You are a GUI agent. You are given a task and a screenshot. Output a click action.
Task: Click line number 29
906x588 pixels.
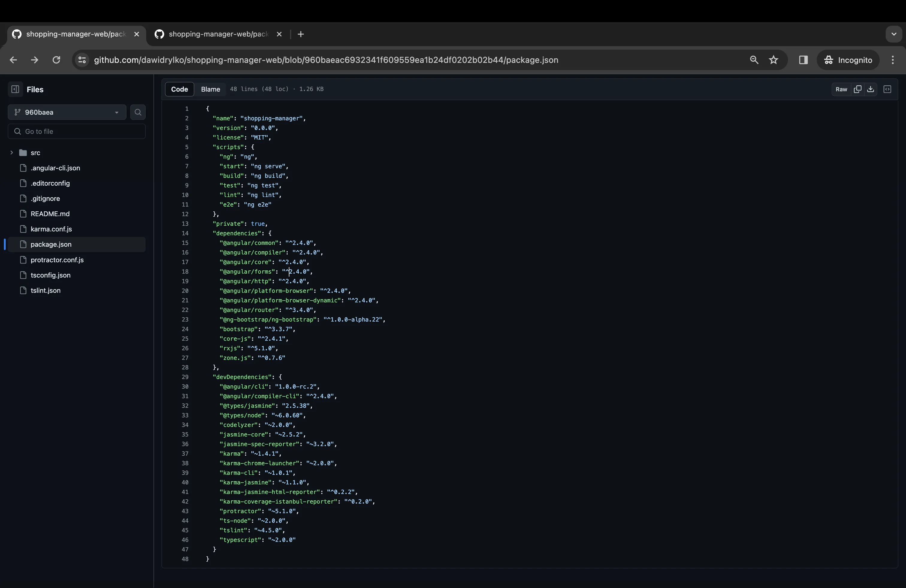pyautogui.click(x=185, y=377)
